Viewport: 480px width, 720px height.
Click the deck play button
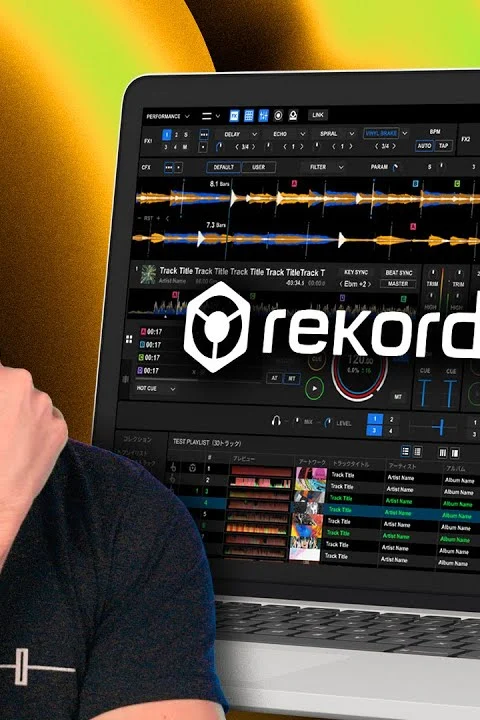(314, 388)
